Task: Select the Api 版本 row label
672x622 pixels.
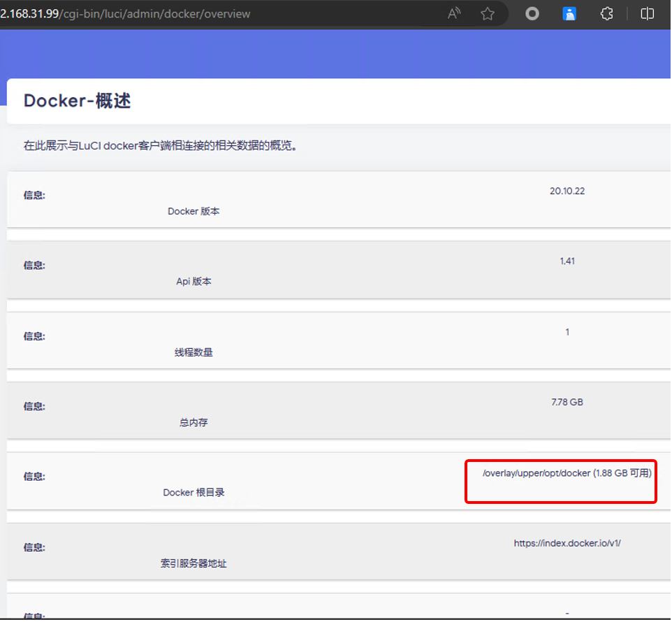Action: pos(192,281)
